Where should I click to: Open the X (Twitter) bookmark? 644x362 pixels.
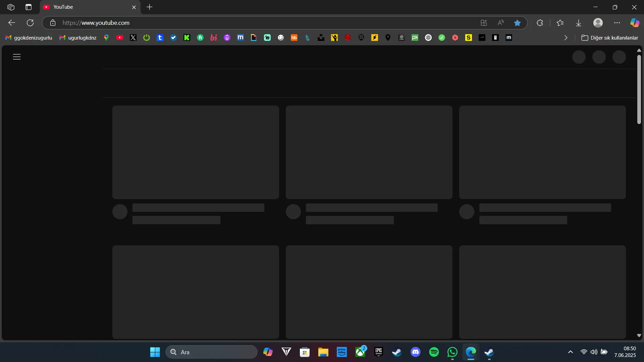click(x=133, y=38)
